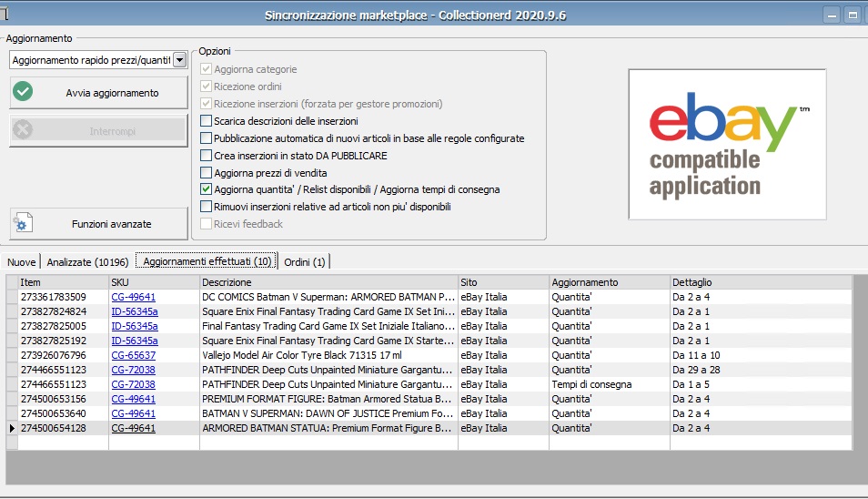Image resolution: width=868 pixels, height=499 pixels.
Task: Open SKU link CG-49641 for item 274500653156
Action: pyautogui.click(x=134, y=399)
